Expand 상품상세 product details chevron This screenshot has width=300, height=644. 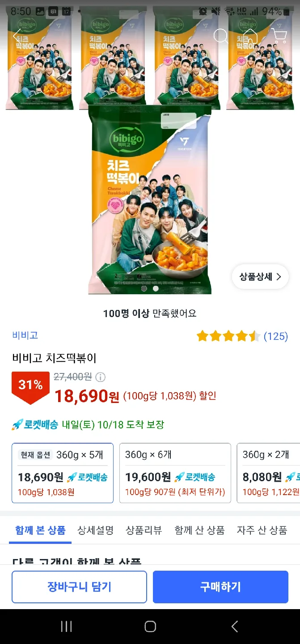tap(260, 276)
